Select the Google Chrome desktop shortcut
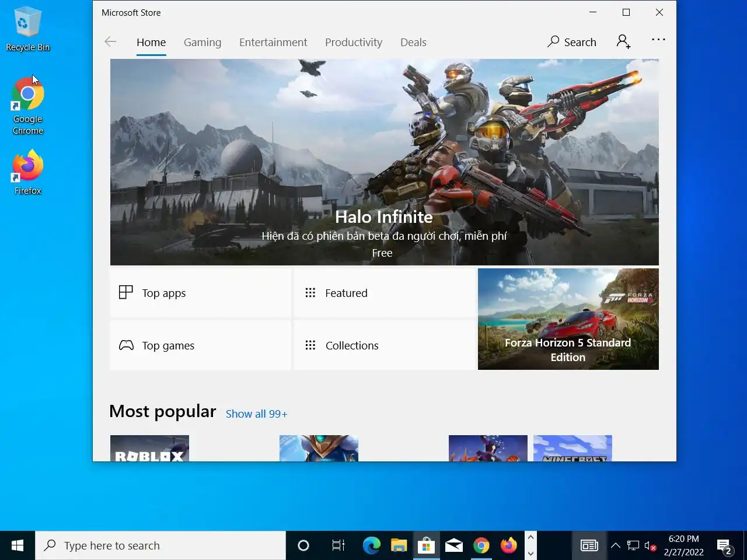 (27, 106)
